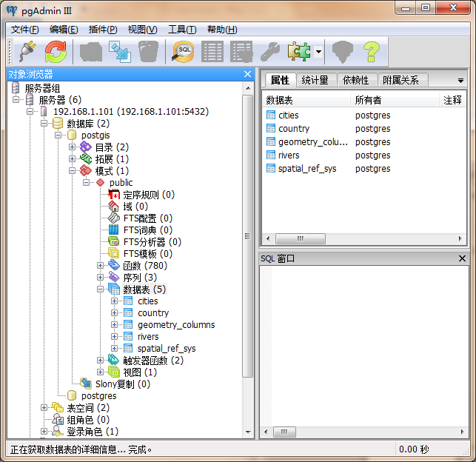Click the view data grid toolbar icon

(x=212, y=51)
